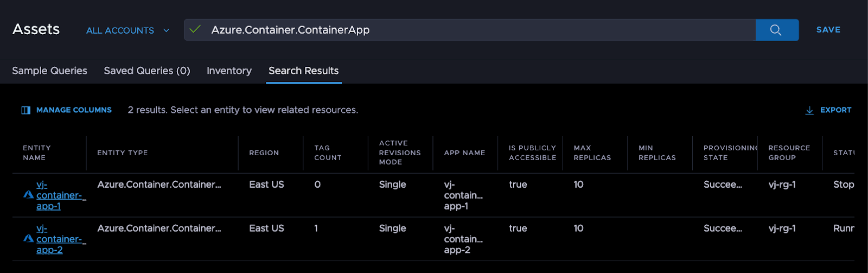Screen dimensions: 868x273
Task: Click the Manage Columns icon
Action: (25, 110)
